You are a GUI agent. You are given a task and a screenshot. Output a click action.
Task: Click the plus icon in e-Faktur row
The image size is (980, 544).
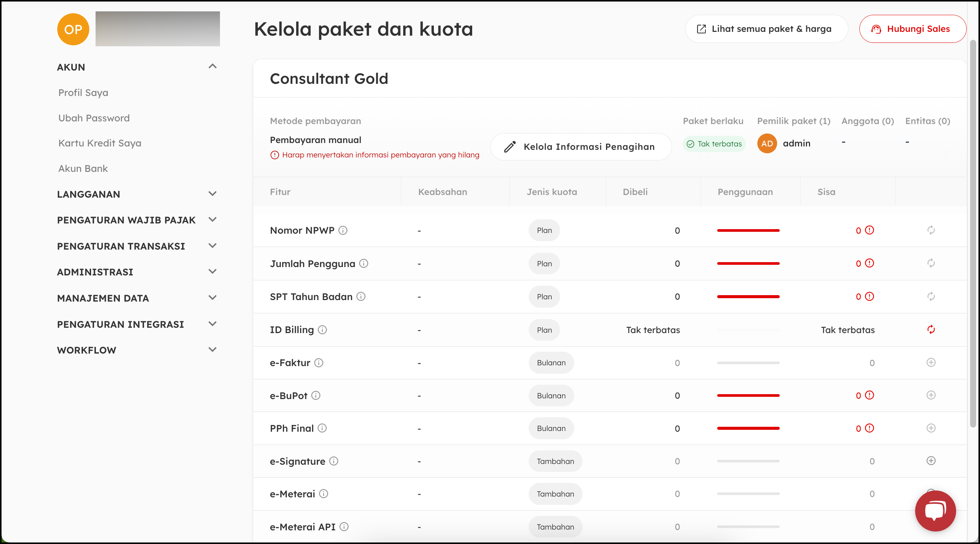[x=931, y=362]
